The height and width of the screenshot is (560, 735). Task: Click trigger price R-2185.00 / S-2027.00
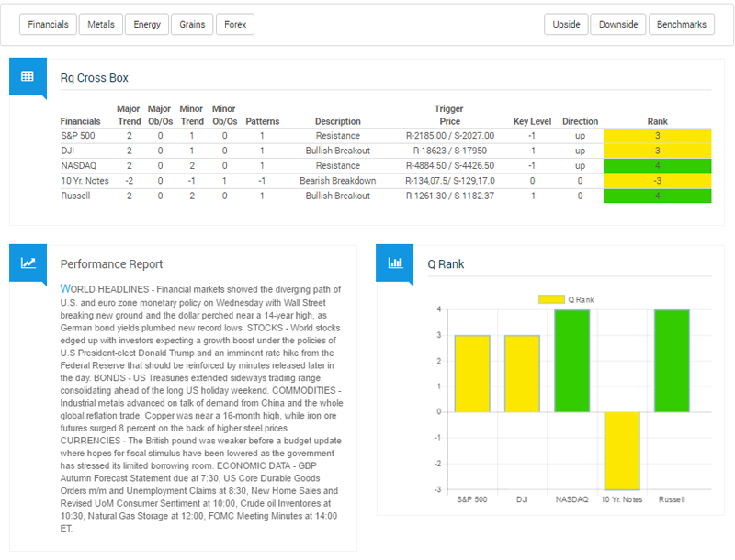coord(449,136)
